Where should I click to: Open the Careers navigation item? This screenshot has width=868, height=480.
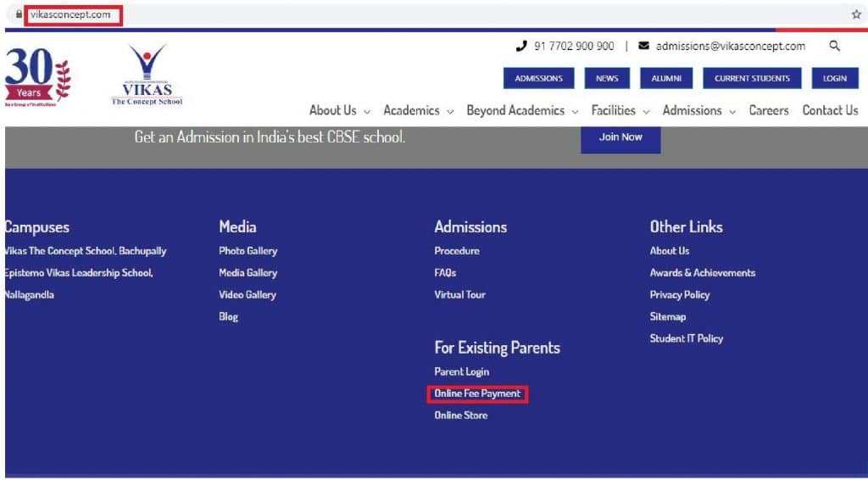pyautogui.click(x=768, y=110)
